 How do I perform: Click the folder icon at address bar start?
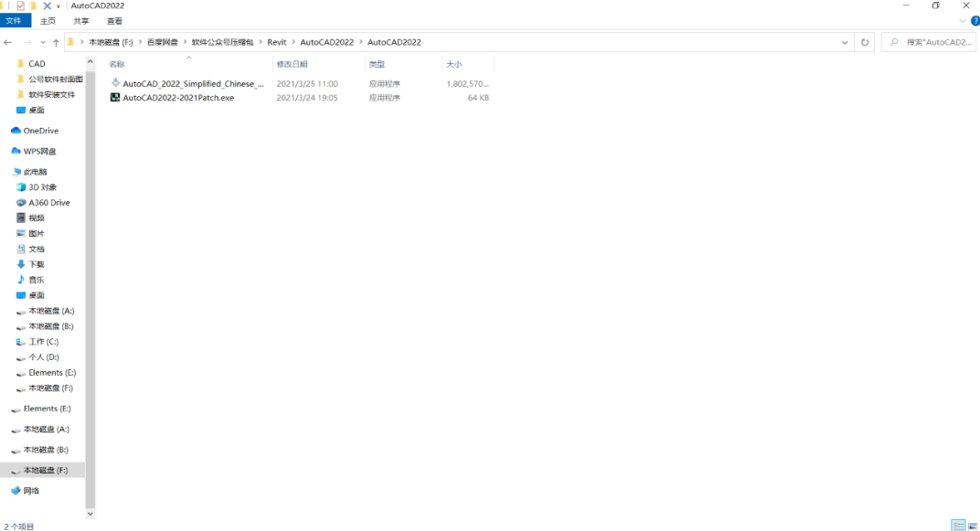click(70, 42)
